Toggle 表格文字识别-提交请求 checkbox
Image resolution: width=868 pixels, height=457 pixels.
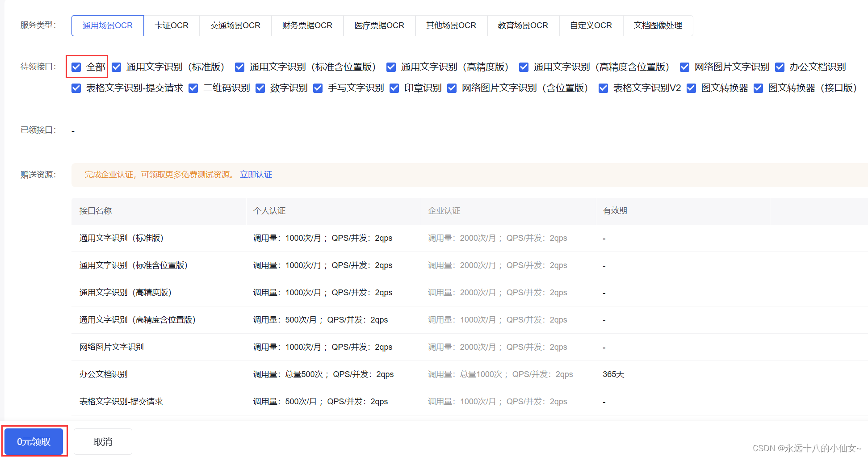[x=76, y=88]
